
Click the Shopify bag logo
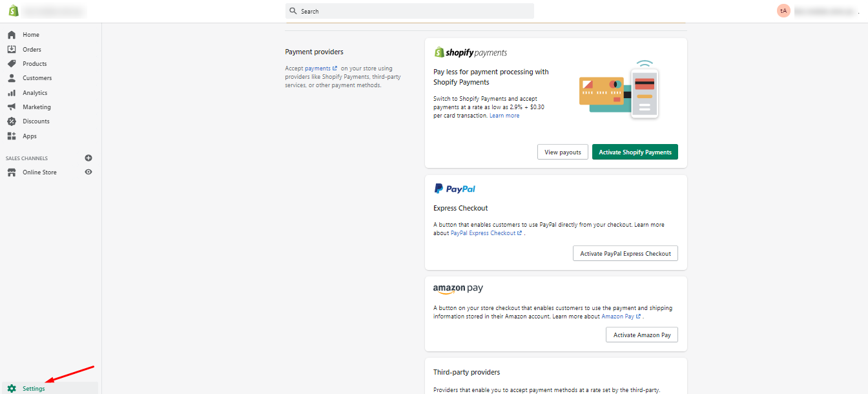[x=13, y=11]
